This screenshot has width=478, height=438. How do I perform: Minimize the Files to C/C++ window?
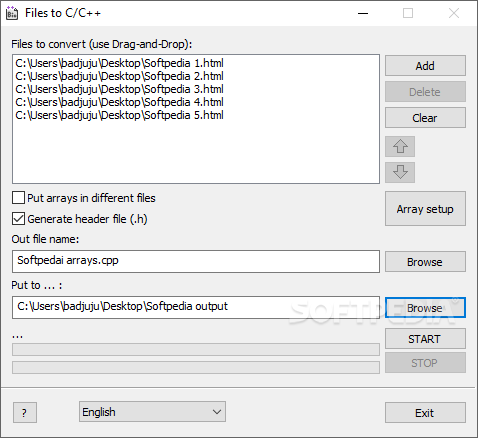click(x=363, y=13)
